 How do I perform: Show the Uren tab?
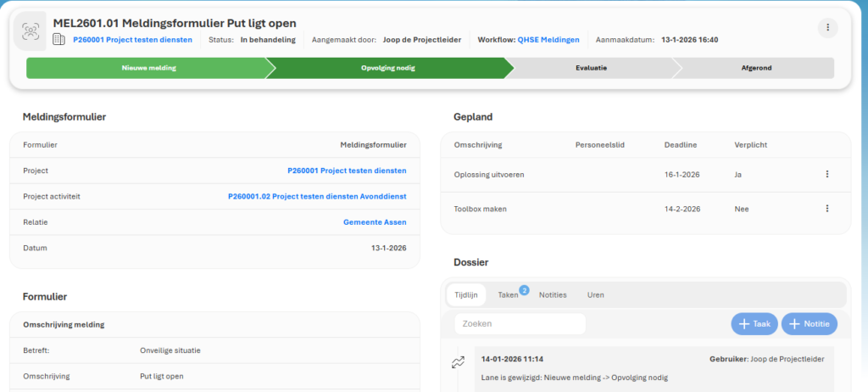(596, 294)
